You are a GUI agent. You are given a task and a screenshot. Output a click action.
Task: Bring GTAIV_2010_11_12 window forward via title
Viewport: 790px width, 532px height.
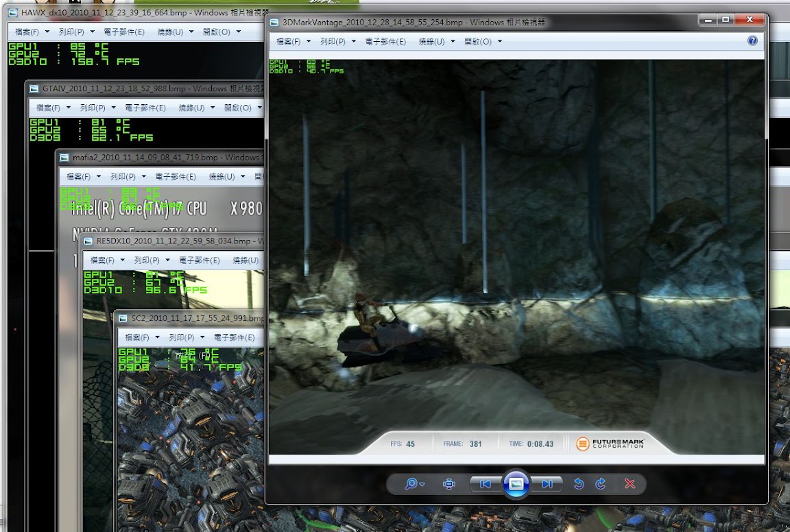pos(153,88)
